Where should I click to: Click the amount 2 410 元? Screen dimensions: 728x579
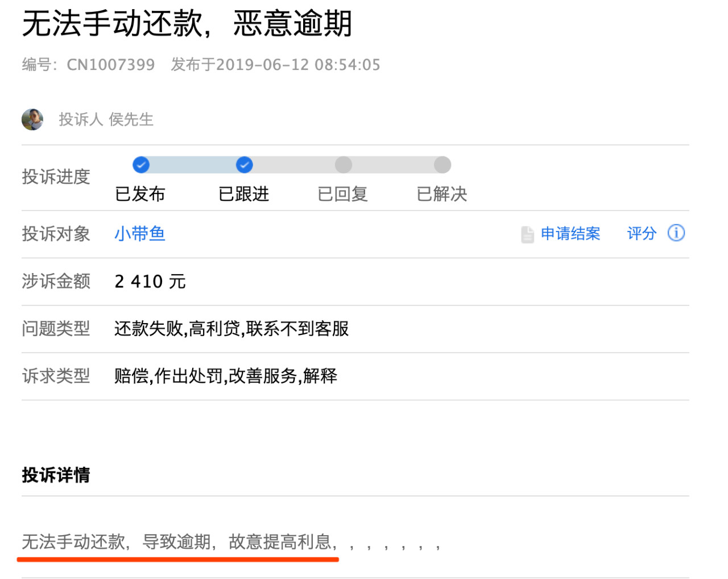click(x=150, y=282)
